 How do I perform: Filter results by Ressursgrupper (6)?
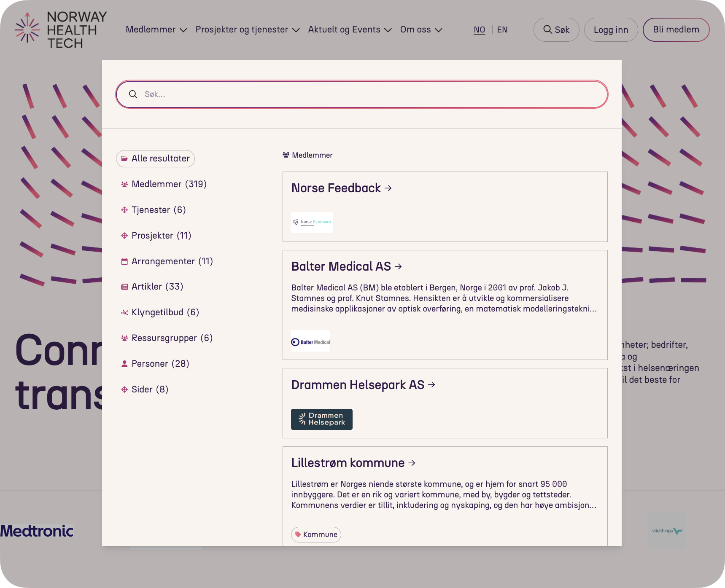[167, 338]
